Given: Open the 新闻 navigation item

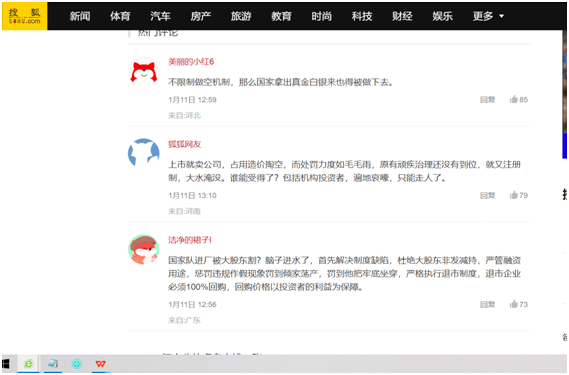Looking at the screenshot, I should (x=80, y=16).
